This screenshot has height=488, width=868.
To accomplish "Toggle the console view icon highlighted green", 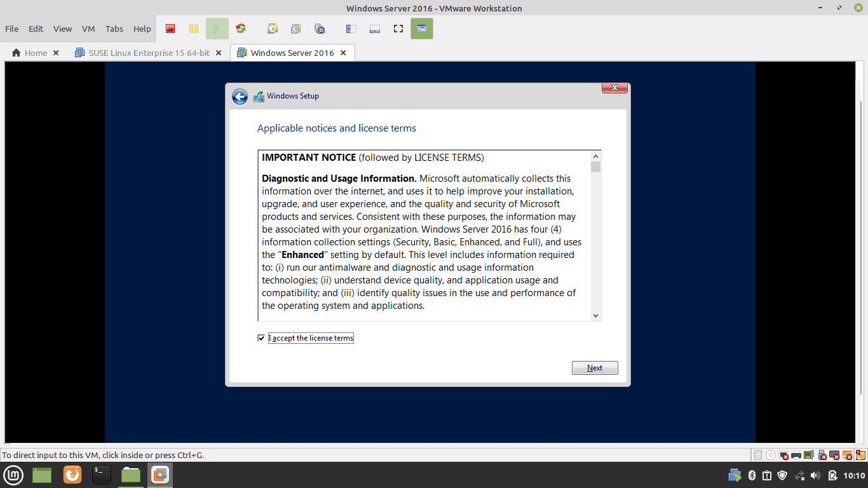I will pos(422,29).
